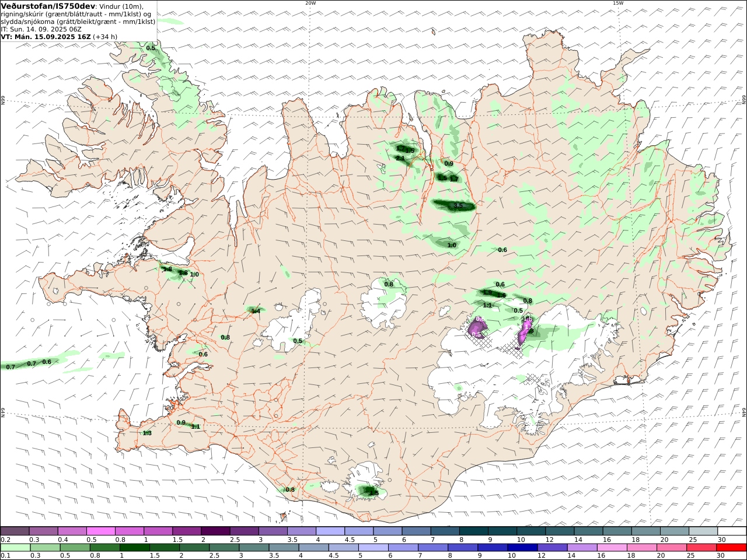747x560 pixels.
Task: Click the slate blue swatch between 6 and 7, upper legend
Action: (416, 531)
